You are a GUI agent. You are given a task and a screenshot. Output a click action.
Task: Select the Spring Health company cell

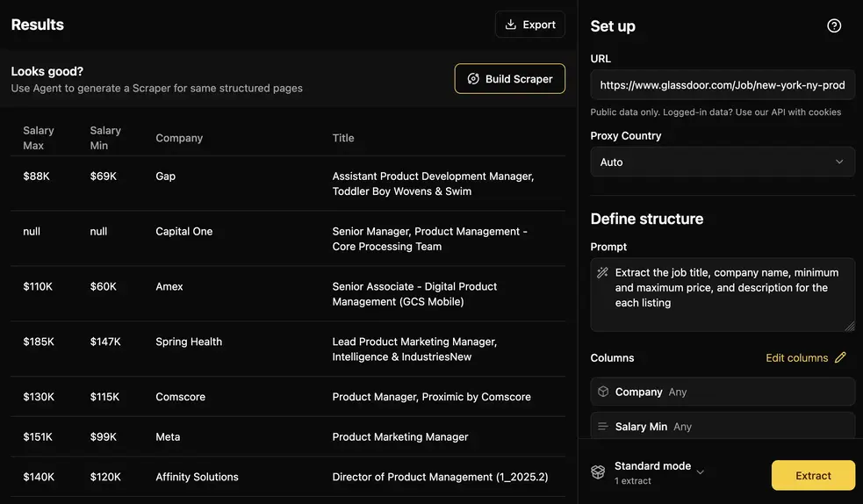189,342
